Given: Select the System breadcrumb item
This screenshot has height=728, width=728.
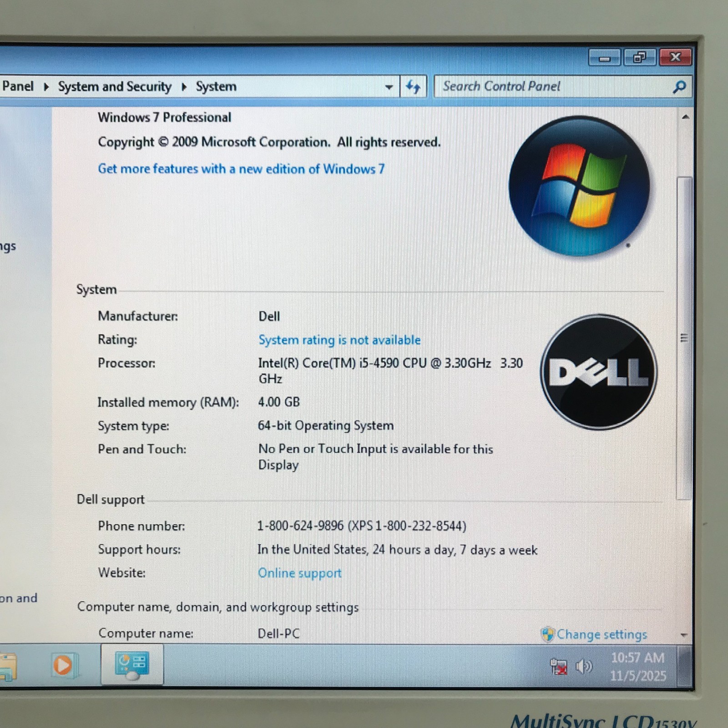Looking at the screenshot, I should pyautogui.click(x=216, y=86).
